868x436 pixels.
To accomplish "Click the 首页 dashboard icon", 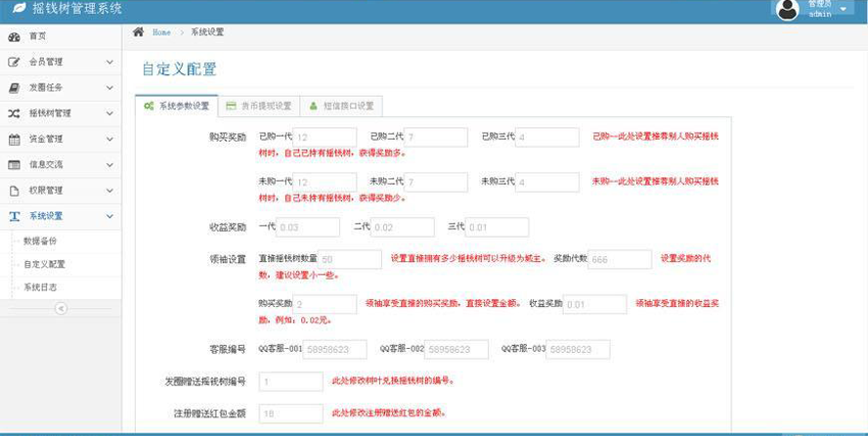I will click(x=15, y=36).
